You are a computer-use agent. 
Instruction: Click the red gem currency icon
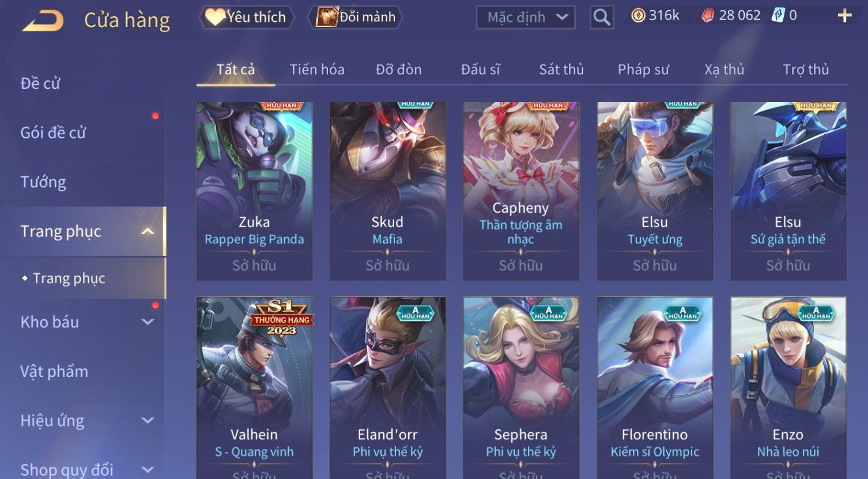pos(707,16)
